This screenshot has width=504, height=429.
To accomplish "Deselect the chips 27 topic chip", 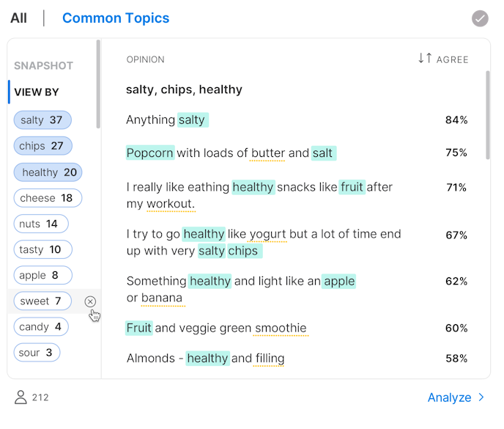I will 42,146.
